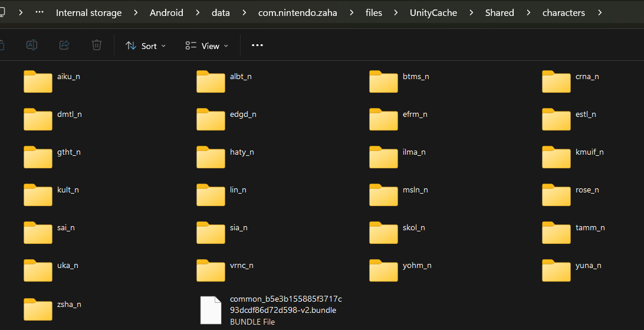The image size is (644, 330).
Task: Select the kmuif_n folder icon
Action: [557, 157]
